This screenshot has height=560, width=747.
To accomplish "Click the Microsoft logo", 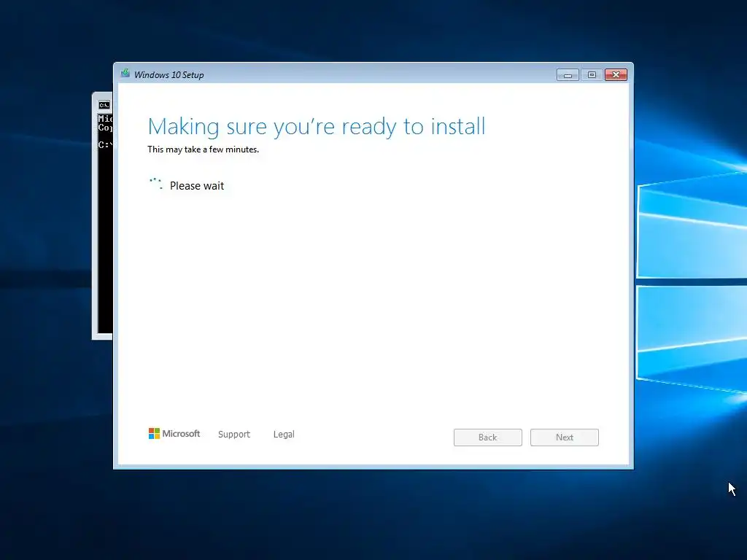I will click(174, 433).
